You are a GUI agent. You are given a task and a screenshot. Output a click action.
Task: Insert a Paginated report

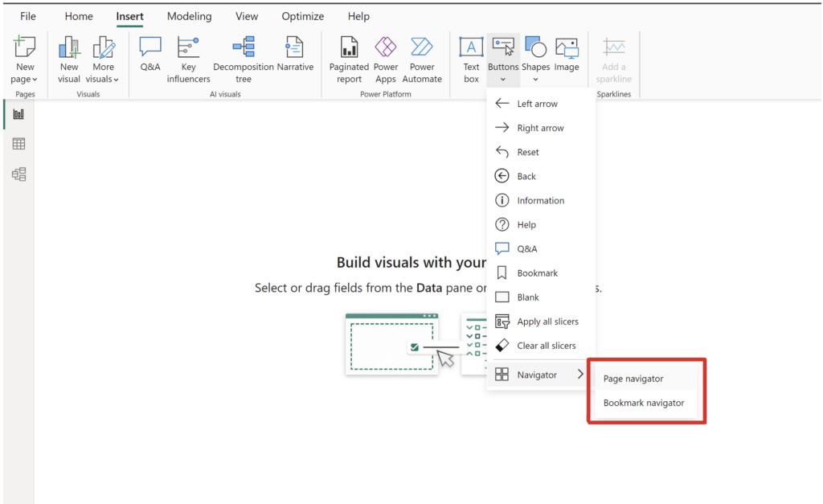click(348, 56)
